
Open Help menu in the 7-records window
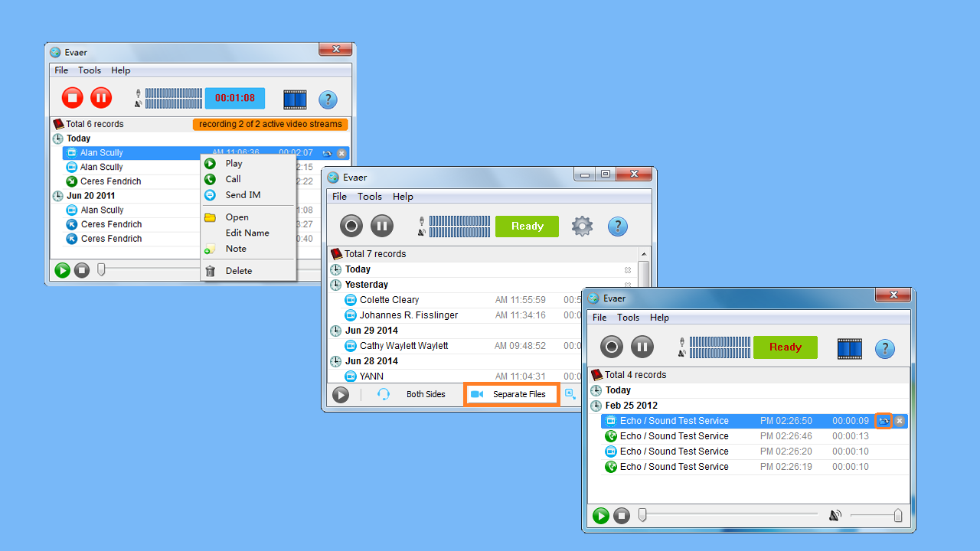coord(403,197)
